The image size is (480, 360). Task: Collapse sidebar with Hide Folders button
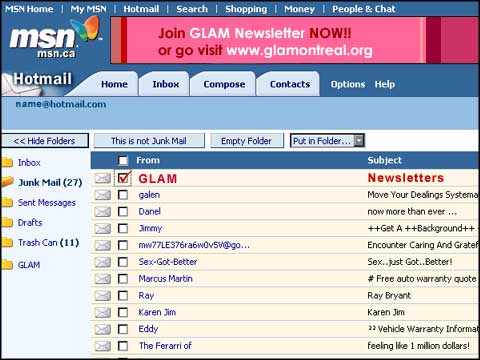pyautogui.click(x=45, y=141)
